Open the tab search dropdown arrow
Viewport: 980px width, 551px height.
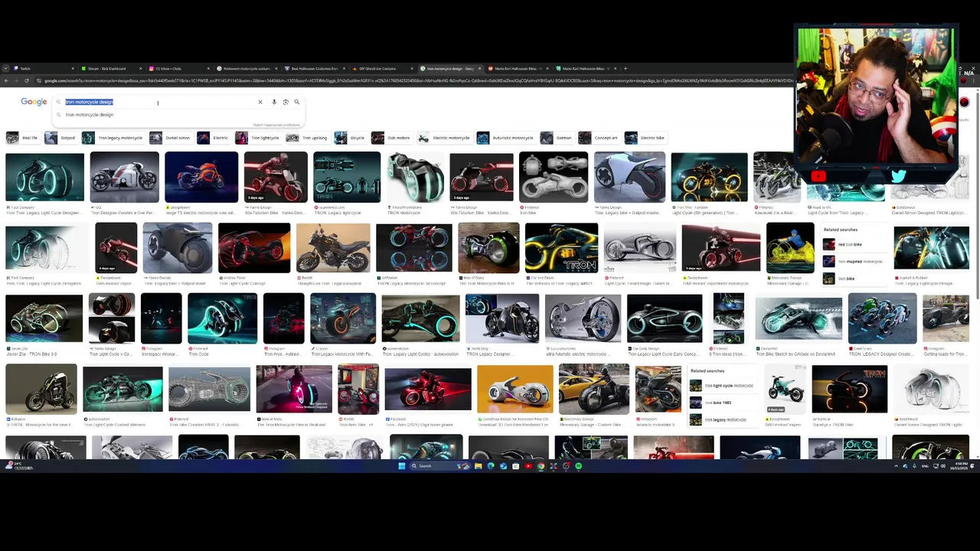[x=6, y=68]
